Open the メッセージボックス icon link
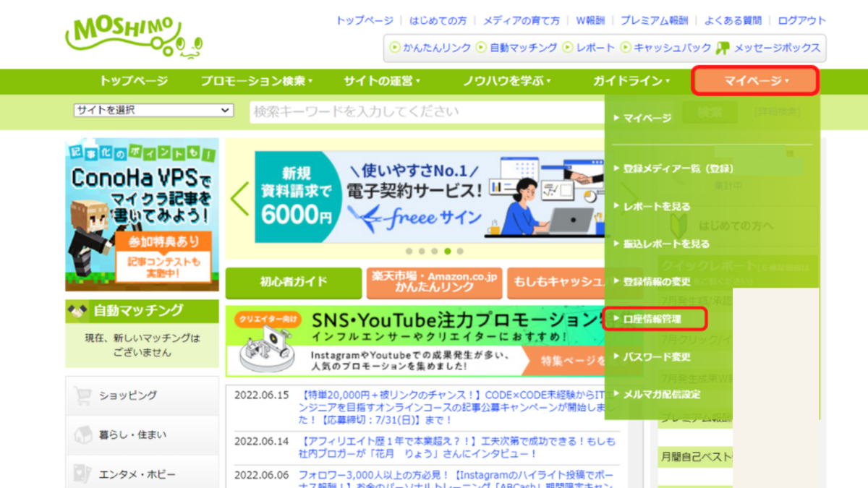Screen dimensions: 868x488 (x=768, y=48)
